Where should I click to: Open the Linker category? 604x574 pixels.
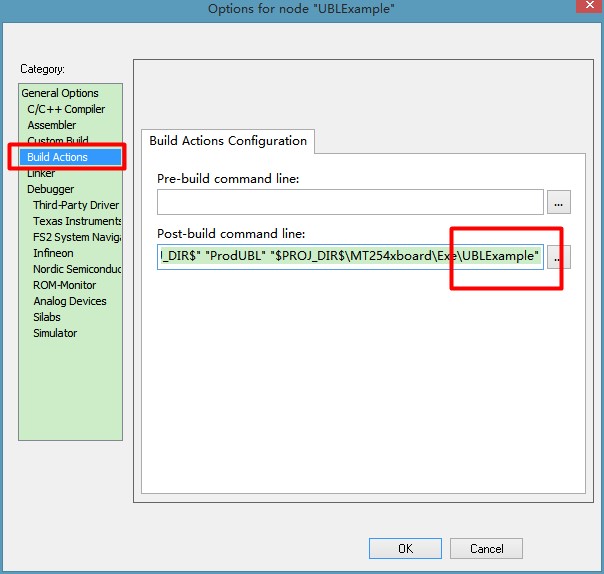pos(41,173)
